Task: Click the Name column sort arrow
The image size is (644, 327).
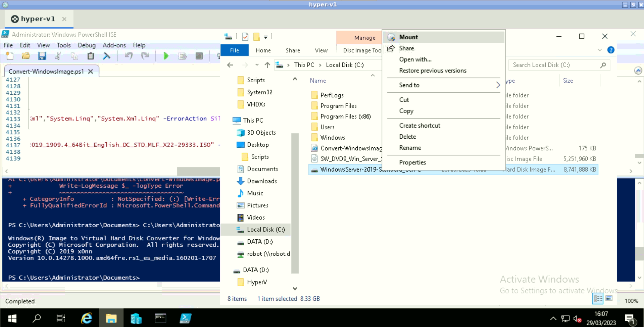Action: pyautogui.click(x=373, y=75)
